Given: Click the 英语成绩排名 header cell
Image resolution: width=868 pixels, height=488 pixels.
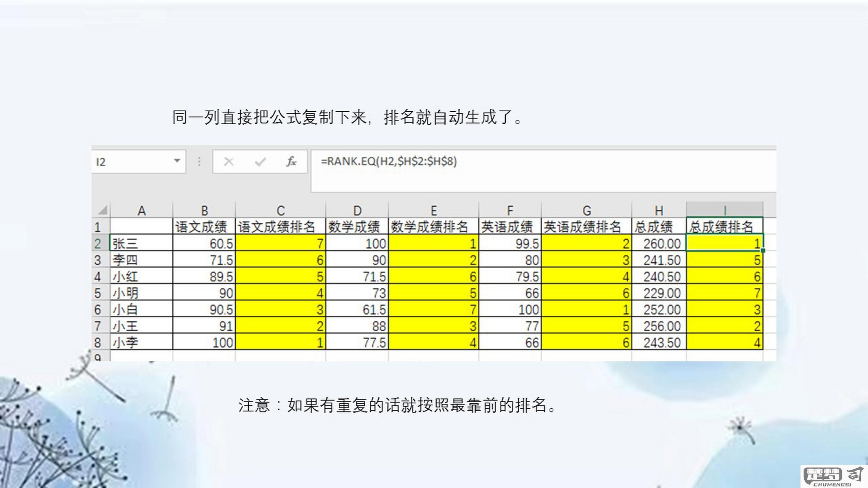Looking at the screenshot, I should click(x=587, y=227).
